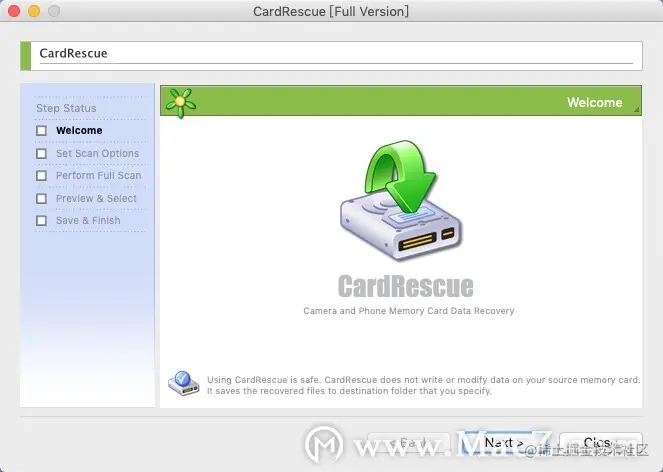Click the Next > button
The image size is (663, 472).
504,443
